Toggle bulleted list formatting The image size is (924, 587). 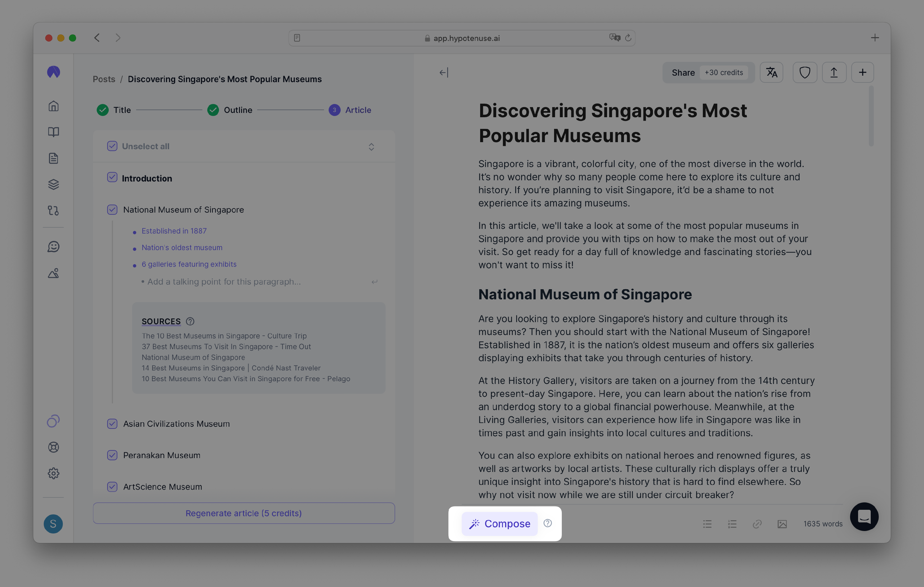point(707,524)
